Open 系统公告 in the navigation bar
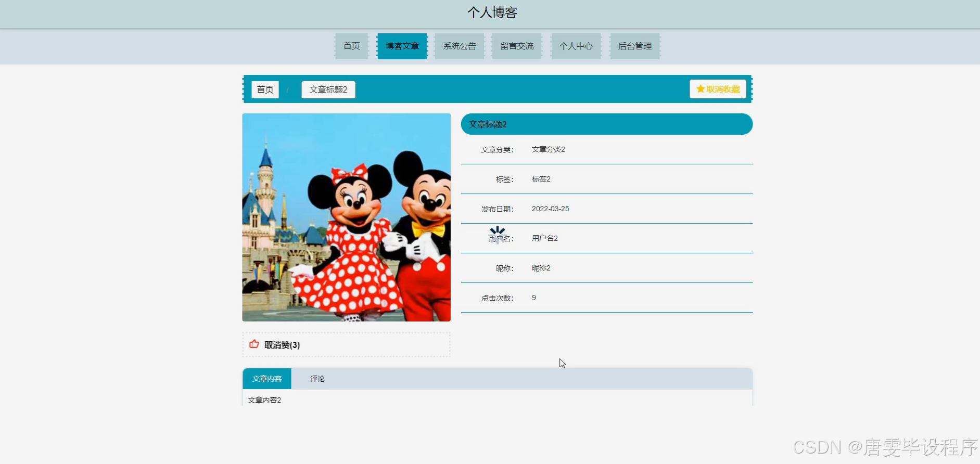 point(460,46)
